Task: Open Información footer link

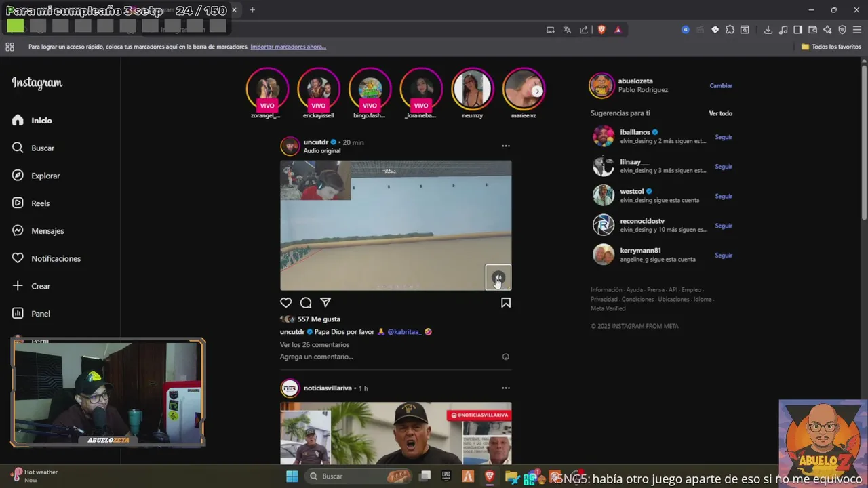Action: [x=606, y=290]
